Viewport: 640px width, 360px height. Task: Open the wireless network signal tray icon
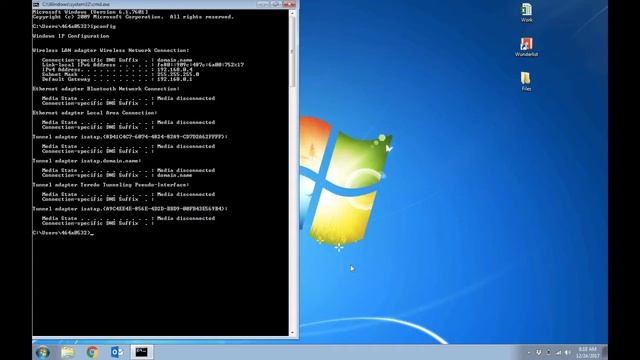[x=558, y=353]
